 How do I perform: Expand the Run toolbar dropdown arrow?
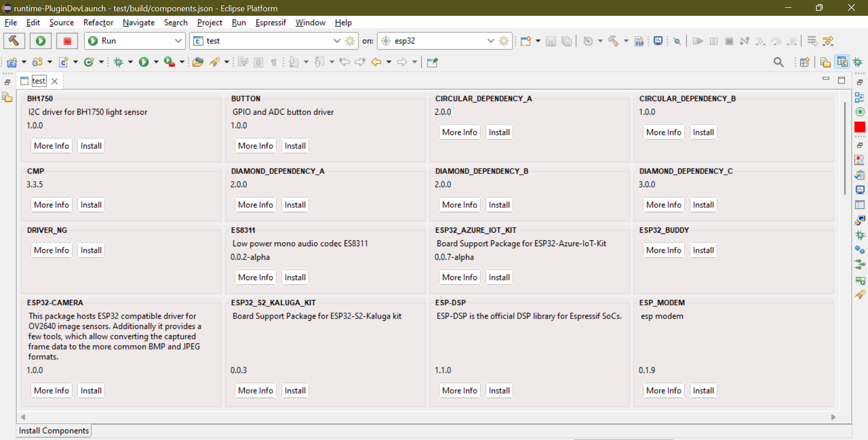tap(156, 62)
